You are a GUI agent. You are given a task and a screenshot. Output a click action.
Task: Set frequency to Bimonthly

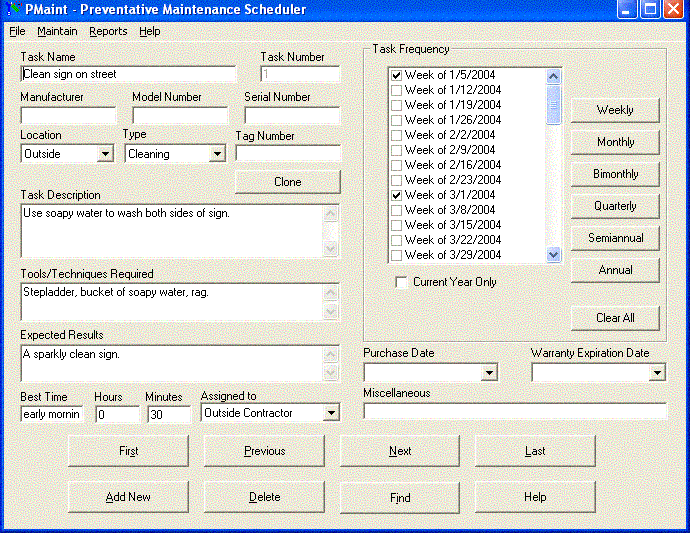[x=615, y=174]
